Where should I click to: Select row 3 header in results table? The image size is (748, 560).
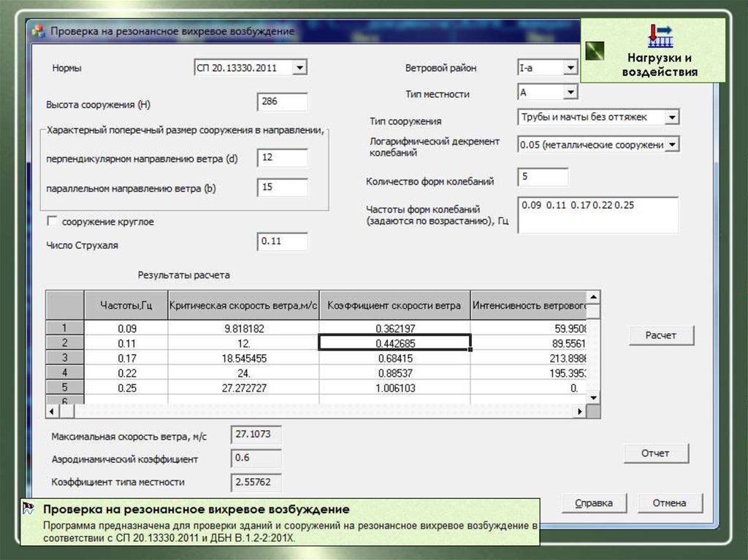[65, 358]
